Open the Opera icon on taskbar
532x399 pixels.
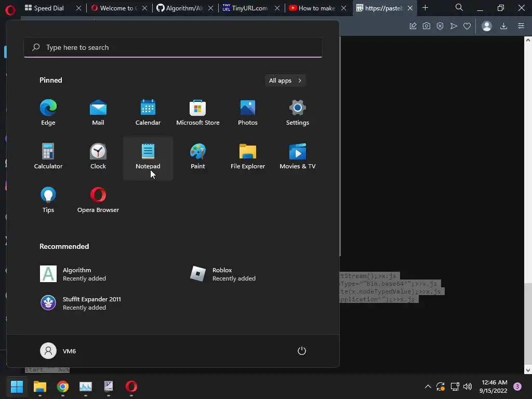(x=131, y=386)
